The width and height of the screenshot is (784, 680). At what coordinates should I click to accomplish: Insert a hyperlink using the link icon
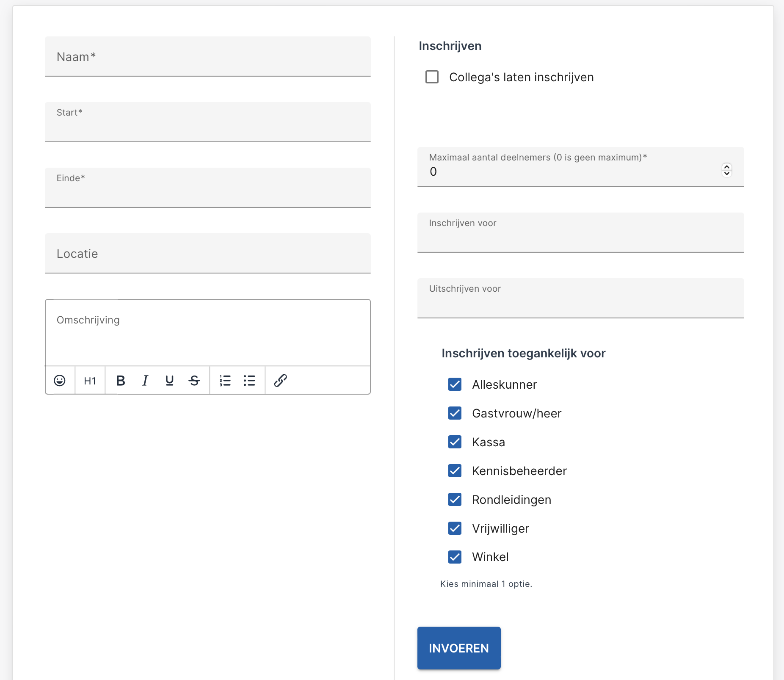point(280,381)
